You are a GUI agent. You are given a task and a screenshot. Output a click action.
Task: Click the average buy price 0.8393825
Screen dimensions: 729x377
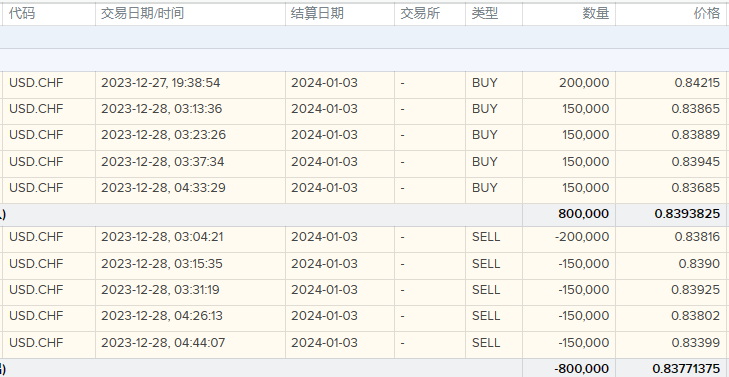[687, 214]
